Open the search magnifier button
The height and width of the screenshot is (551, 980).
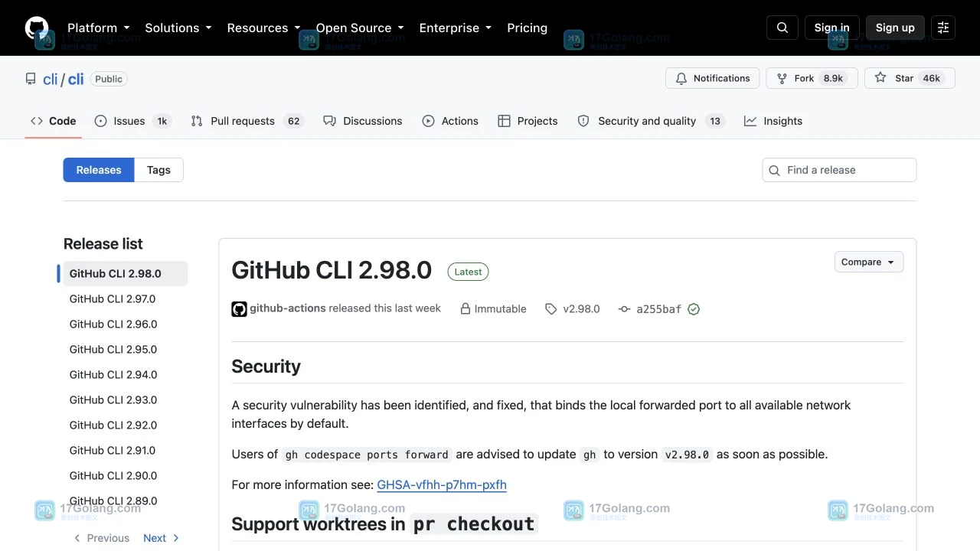tap(782, 28)
